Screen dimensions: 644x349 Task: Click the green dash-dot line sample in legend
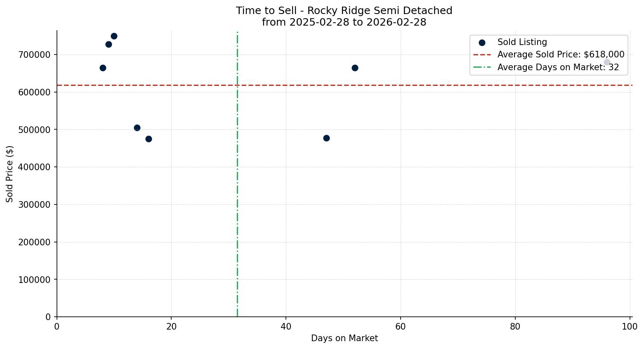click(x=482, y=67)
